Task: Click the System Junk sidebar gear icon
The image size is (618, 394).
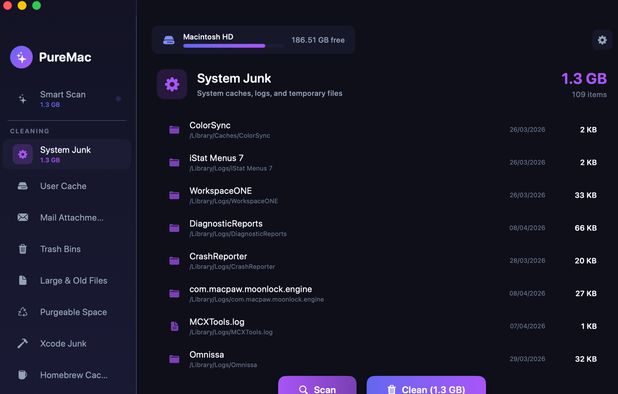Action: (x=23, y=154)
